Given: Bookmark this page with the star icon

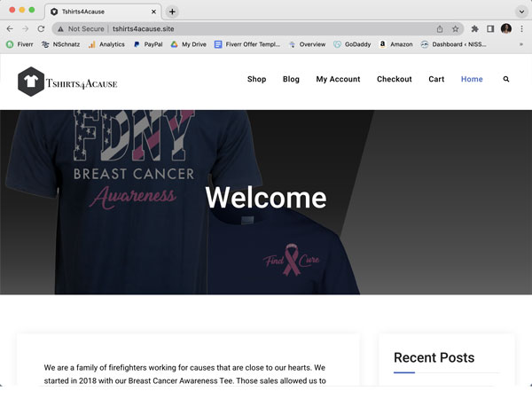Looking at the screenshot, I should pyautogui.click(x=456, y=28).
